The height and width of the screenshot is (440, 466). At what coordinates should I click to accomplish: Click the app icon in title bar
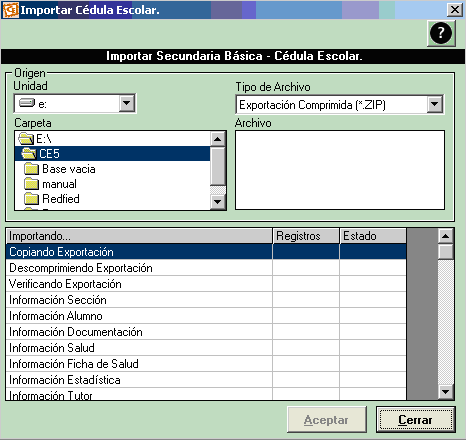10,10
